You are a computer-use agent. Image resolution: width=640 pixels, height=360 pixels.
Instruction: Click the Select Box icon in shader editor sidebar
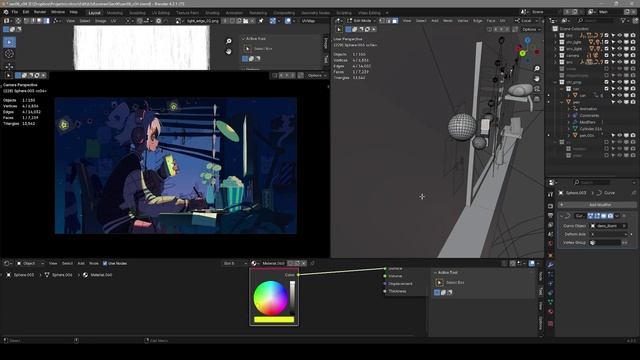(x=439, y=282)
